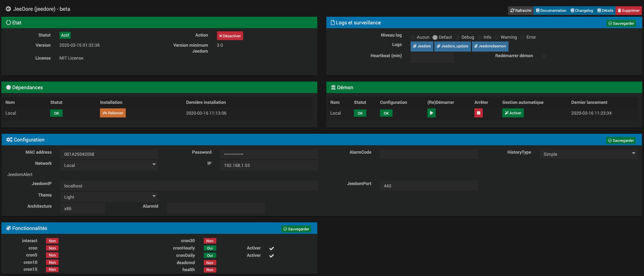Open the Changelog

pyautogui.click(x=582, y=10)
